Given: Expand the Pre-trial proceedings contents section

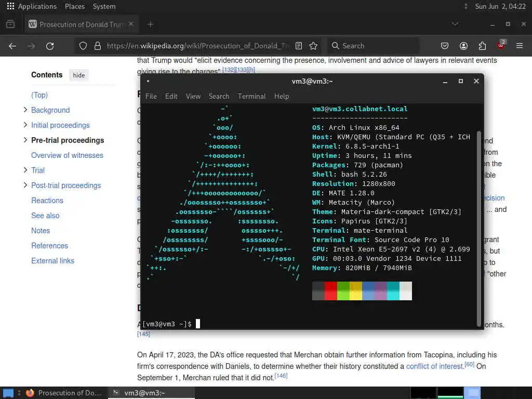Looking at the screenshot, I should [25, 140].
